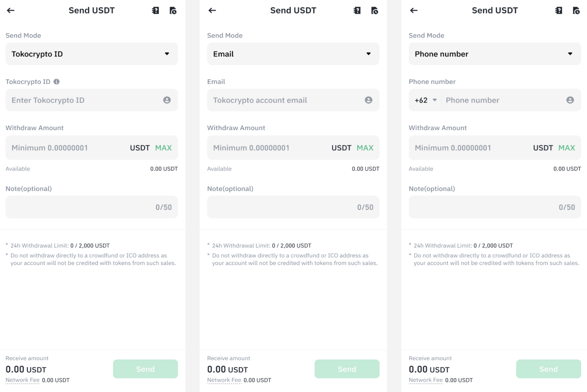587x392 pixels.
Task: Expand the Phone number send mode dropdown
Action: 495,54
